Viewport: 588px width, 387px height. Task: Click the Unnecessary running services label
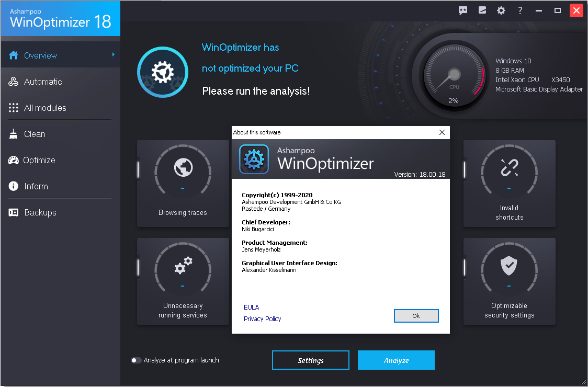(183, 311)
